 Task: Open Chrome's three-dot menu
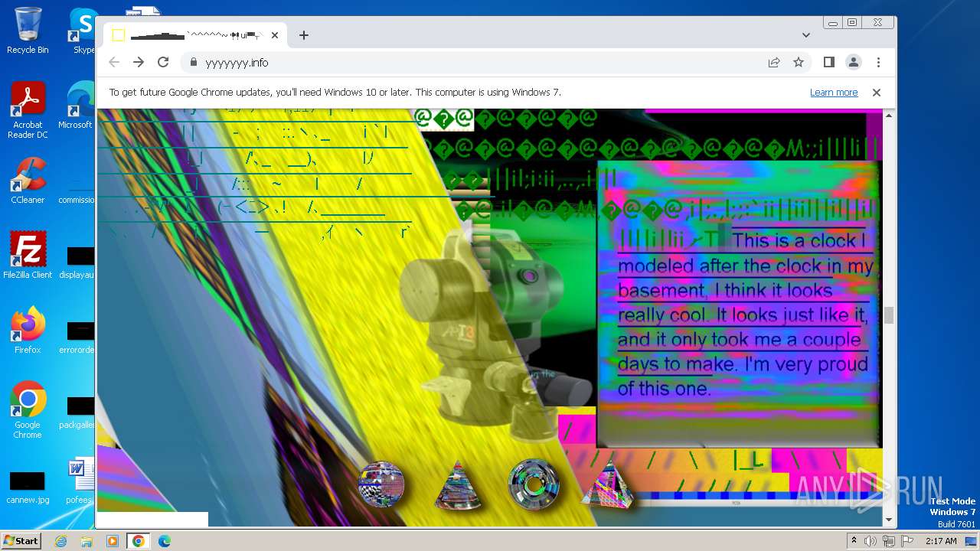coord(878,63)
